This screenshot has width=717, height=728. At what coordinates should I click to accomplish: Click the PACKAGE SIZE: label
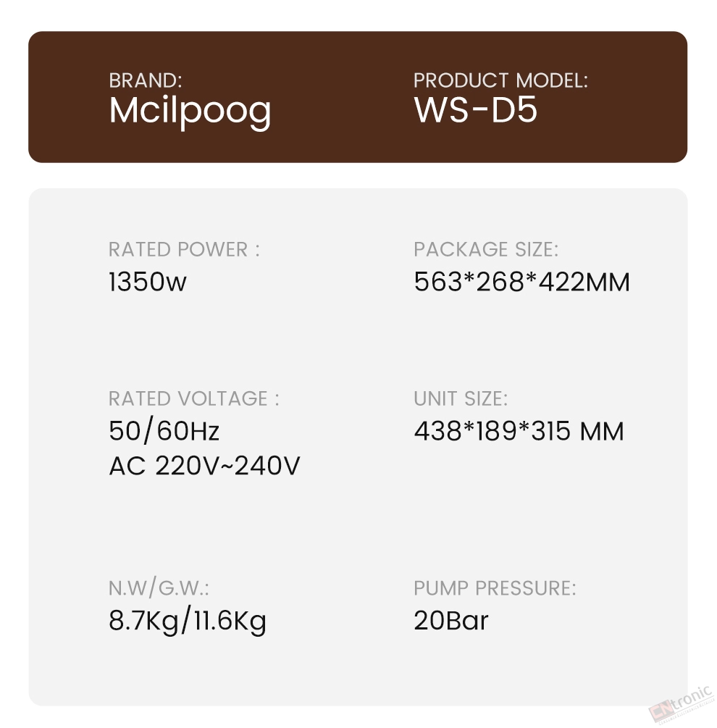pyautogui.click(x=486, y=249)
